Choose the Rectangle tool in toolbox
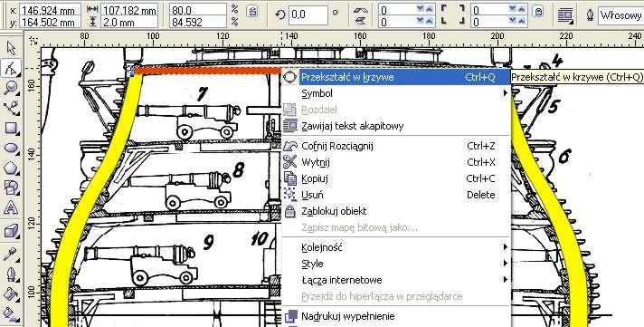Screen dimensions: 644x327 point(11,128)
